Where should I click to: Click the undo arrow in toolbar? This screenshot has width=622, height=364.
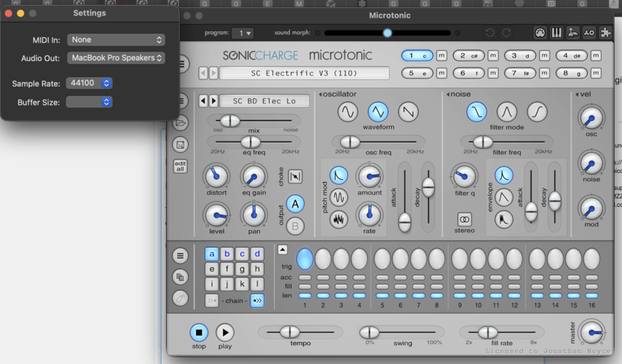click(x=490, y=33)
